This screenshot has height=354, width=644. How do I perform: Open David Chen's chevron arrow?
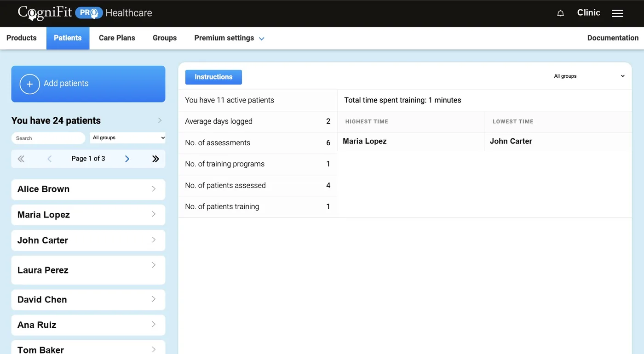pos(154,299)
